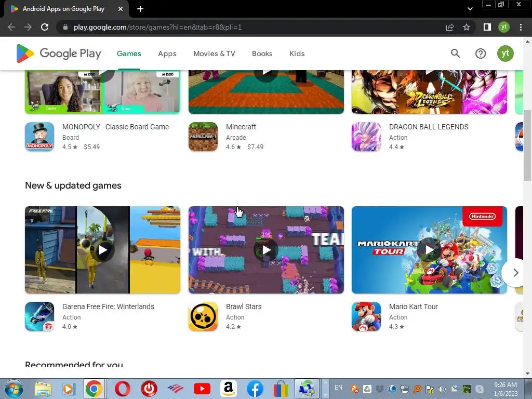Open DRAGON BALL LEGENDS title link
The height and width of the screenshot is (399, 532).
[429, 127]
